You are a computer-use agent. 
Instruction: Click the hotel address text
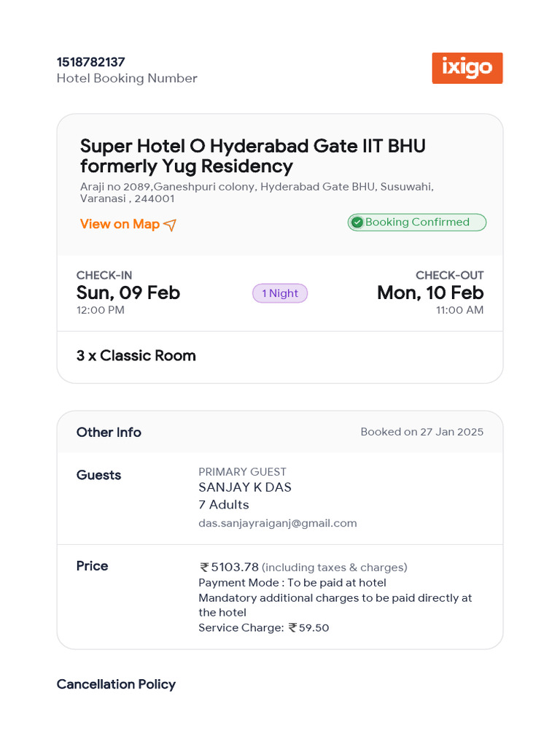(x=257, y=192)
